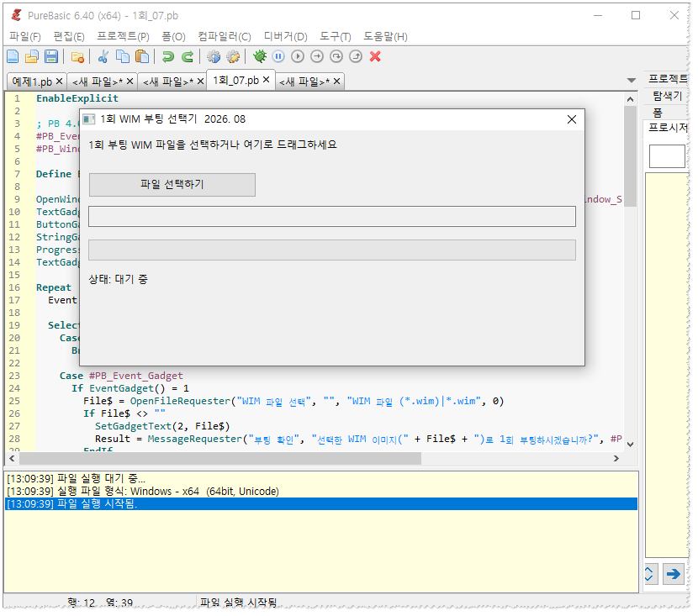Open the tab list dropdown arrow
This screenshot has height=616, width=698.
click(632, 81)
